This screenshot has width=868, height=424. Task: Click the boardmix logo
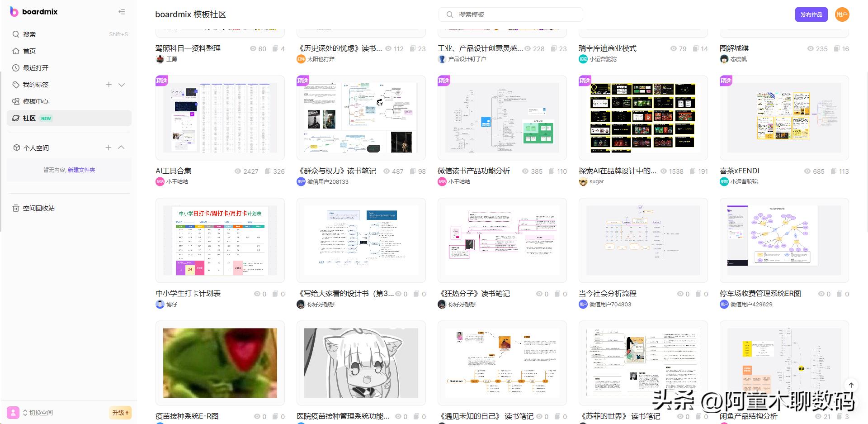coord(33,12)
